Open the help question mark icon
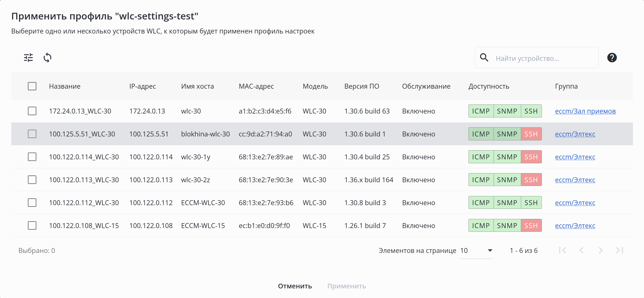This screenshot has width=644, height=298. click(x=612, y=58)
